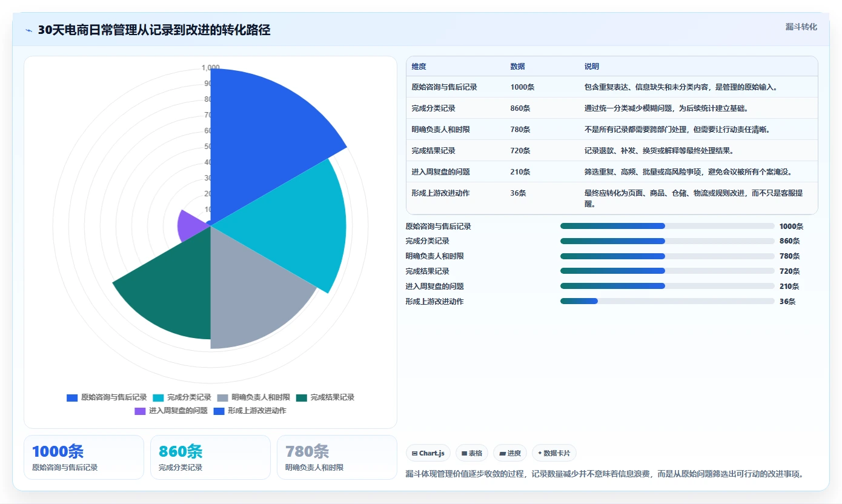
Task: Click 形成上游改进动作 label in progress list
Action: click(434, 302)
